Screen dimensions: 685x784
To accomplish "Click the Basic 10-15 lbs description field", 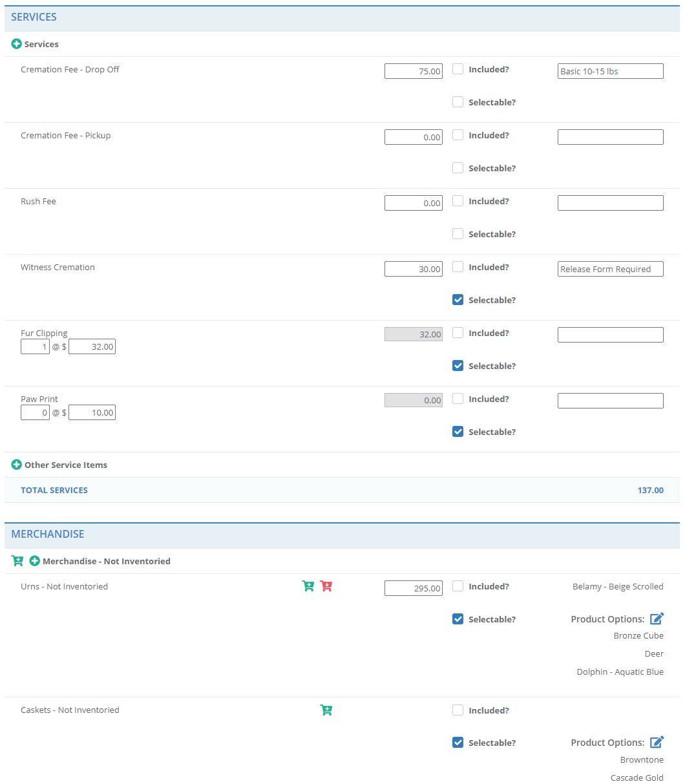I will click(x=610, y=71).
